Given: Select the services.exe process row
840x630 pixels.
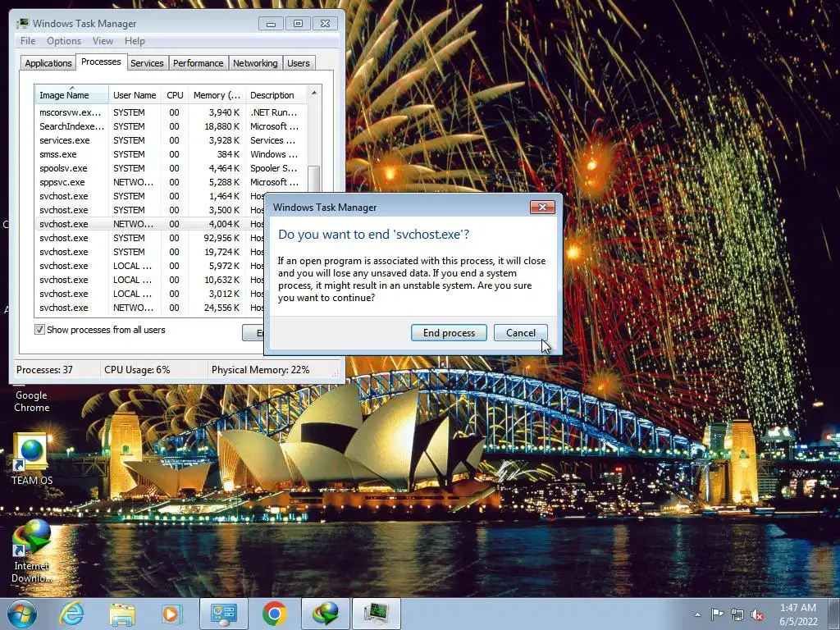Looking at the screenshot, I should point(171,140).
